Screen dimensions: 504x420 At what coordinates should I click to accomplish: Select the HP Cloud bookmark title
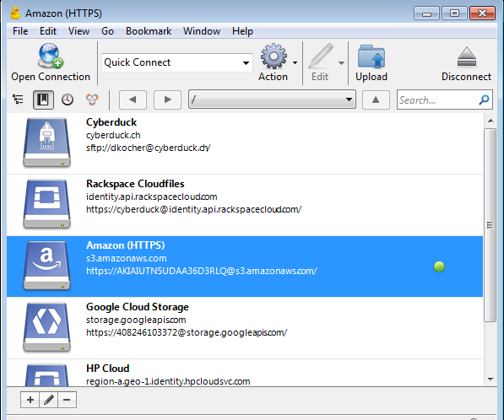[x=108, y=369]
